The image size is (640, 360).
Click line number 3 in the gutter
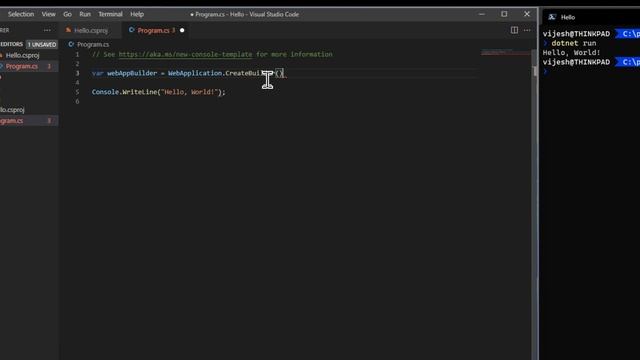pos(78,73)
